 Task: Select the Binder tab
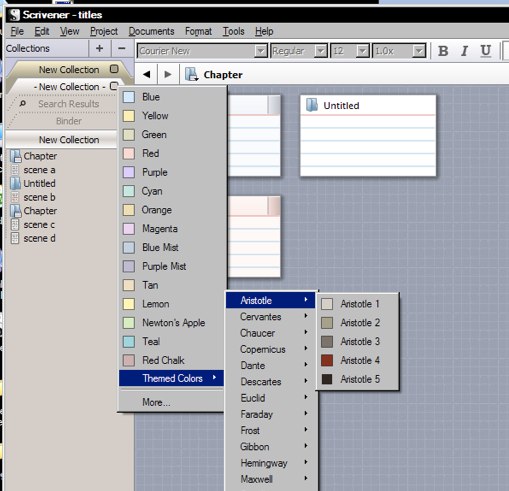point(69,121)
